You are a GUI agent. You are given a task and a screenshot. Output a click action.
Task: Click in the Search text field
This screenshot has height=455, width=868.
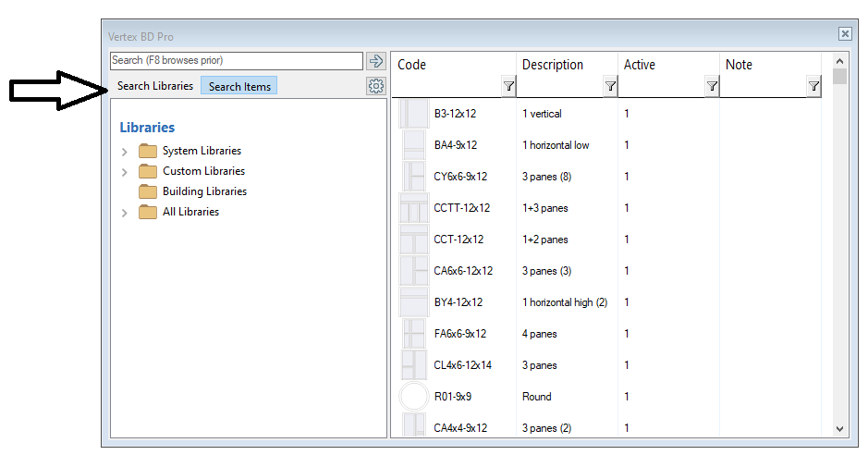coord(236,61)
